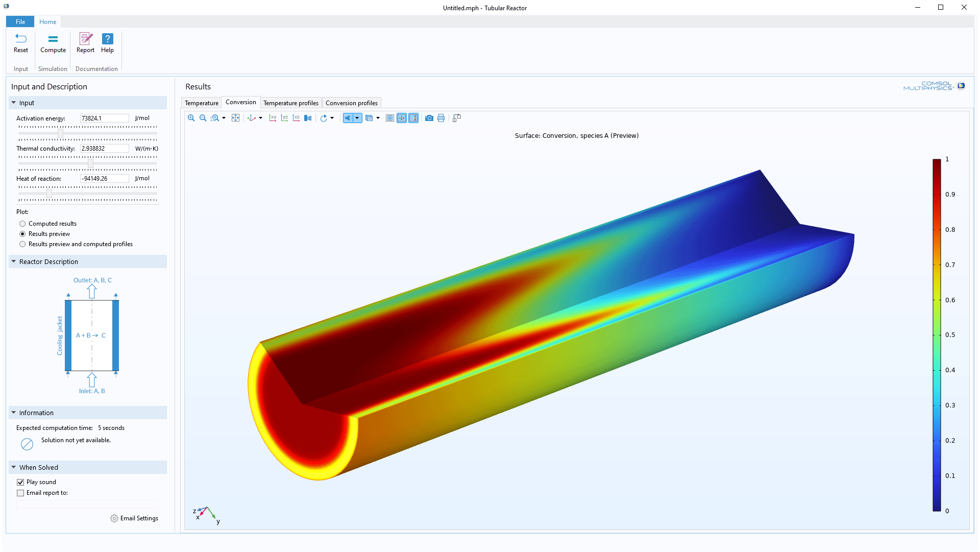Image resolution: width=980 pixels, height=552 pixels.
Task: Collapse the Reactor Description section
Action: point(14,261)
